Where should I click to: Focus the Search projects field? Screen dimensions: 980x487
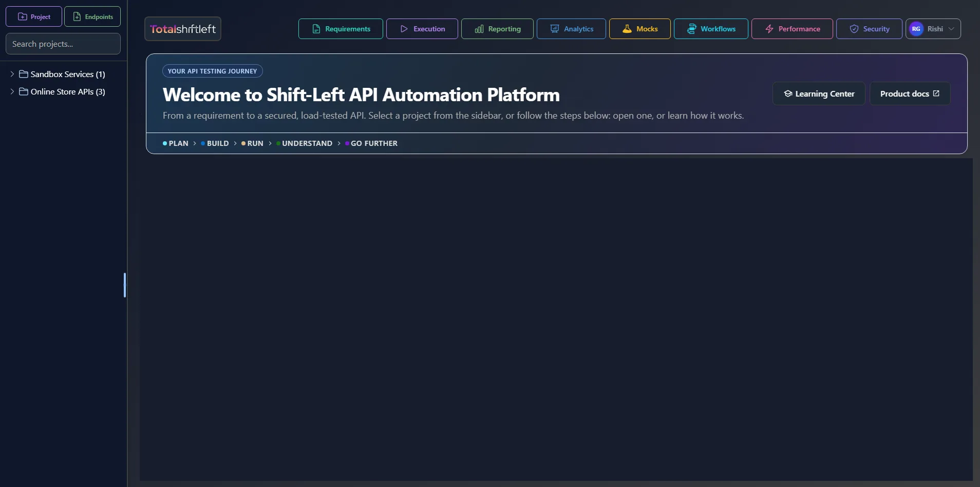63,44
